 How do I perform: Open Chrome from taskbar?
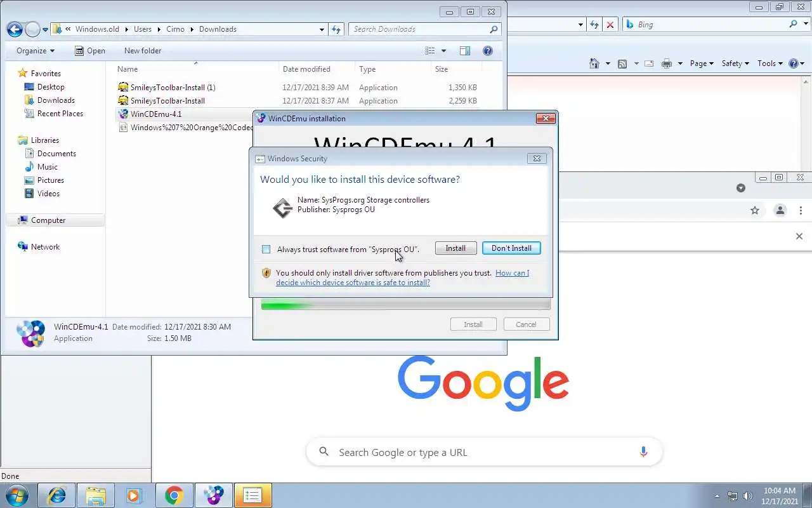174,495
